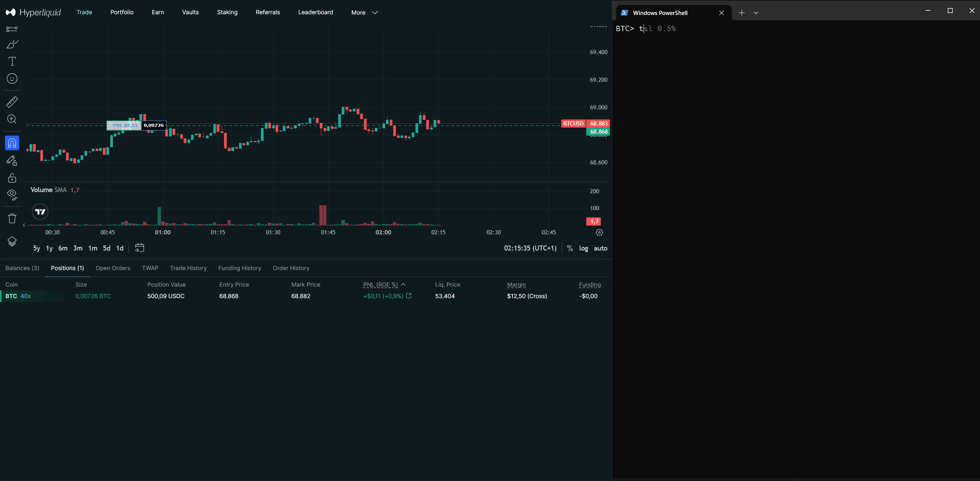Open the Leaderboard page
The image size is (980, 481).
[x=315, y=12]
